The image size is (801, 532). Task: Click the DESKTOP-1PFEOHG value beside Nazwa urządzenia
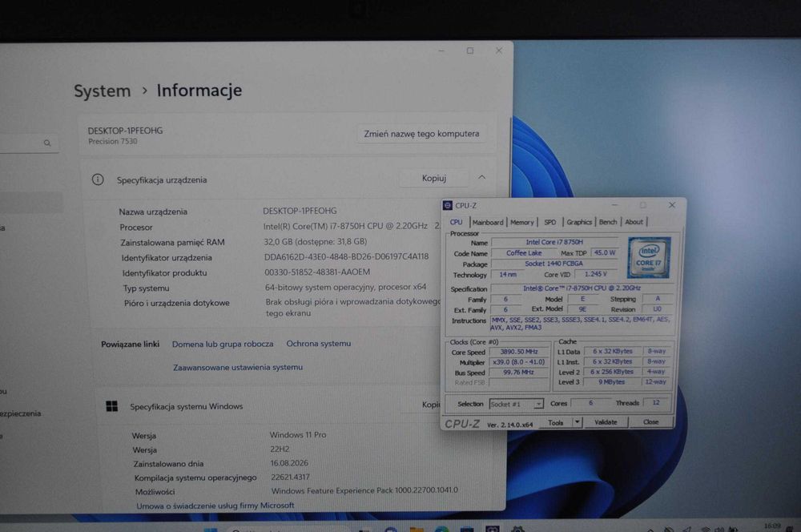(300, 211)
